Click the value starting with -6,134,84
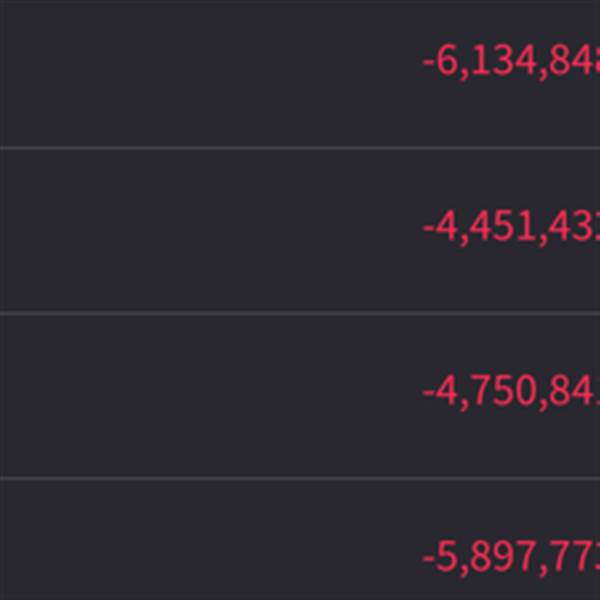Screen dimensions: 600x600 510,62
